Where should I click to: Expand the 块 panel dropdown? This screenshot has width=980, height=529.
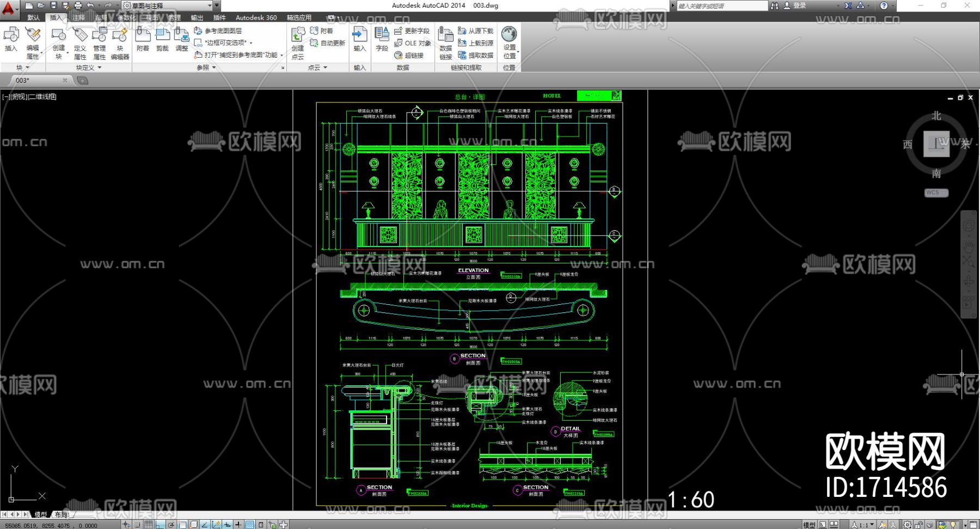click(22, 67)
